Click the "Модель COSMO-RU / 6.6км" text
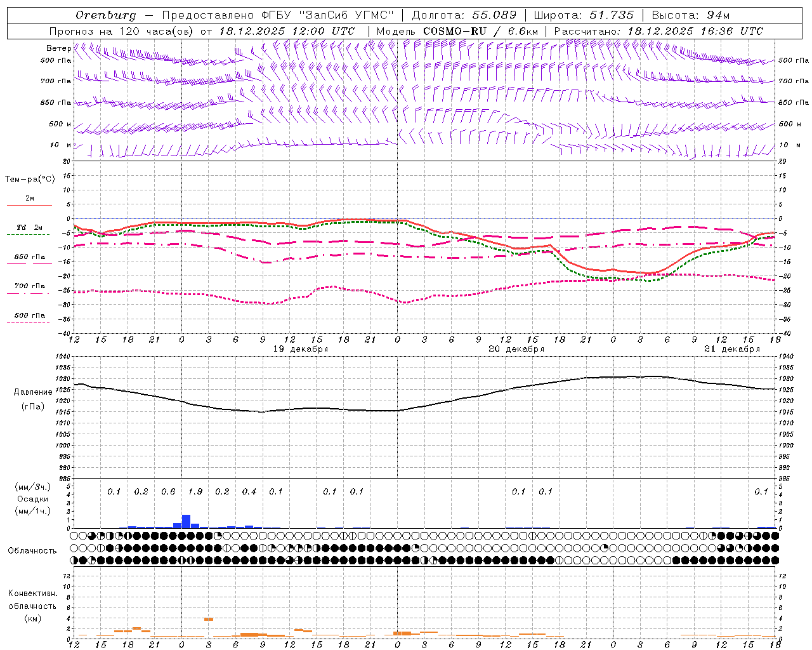 457,31
